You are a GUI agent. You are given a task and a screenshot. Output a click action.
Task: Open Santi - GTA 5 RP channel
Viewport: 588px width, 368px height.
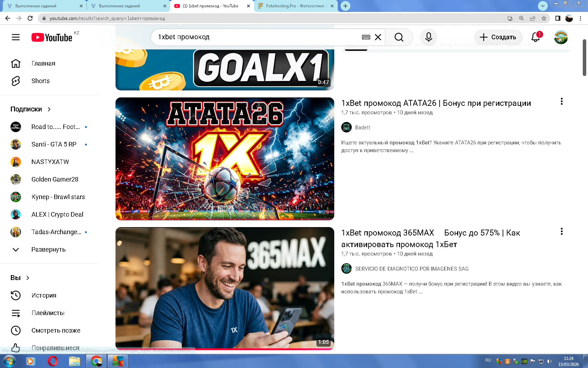coord(49,144)
